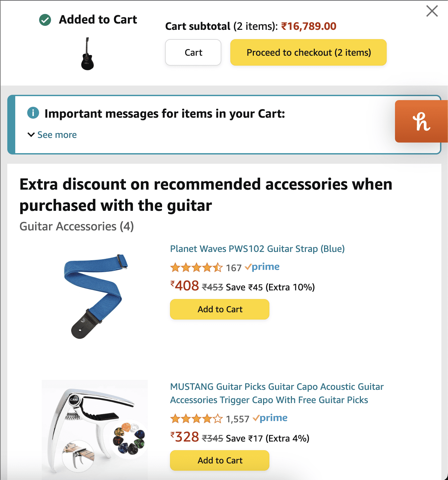The width and height of the screenshot is (448, 480).
Task: Click the blue info icon
Action: tap(33, 113)
